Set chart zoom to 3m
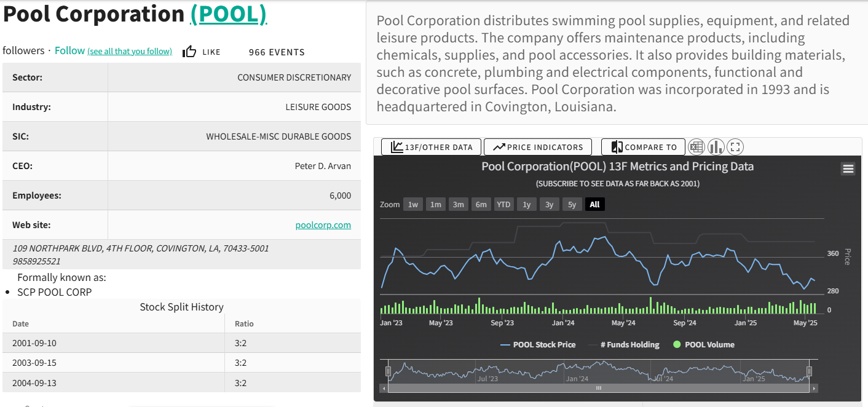868x407 pixels. (x=459, y=205)
